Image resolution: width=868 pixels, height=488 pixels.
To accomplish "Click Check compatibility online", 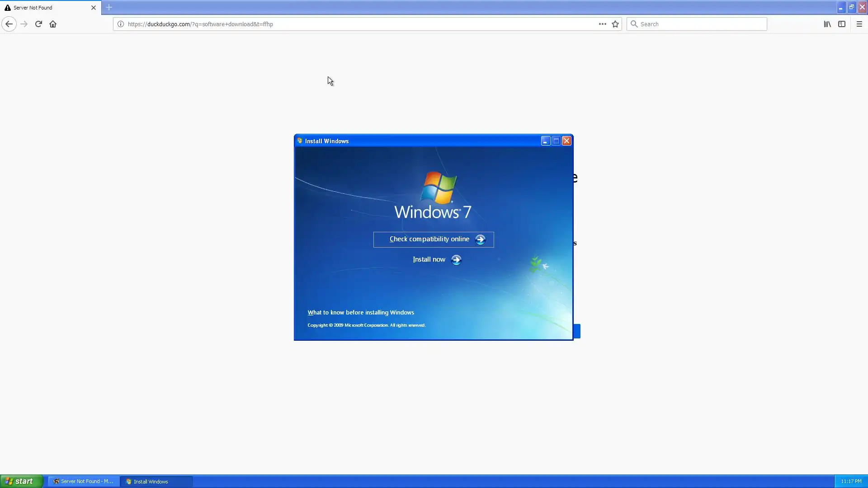I will point(433,239).
